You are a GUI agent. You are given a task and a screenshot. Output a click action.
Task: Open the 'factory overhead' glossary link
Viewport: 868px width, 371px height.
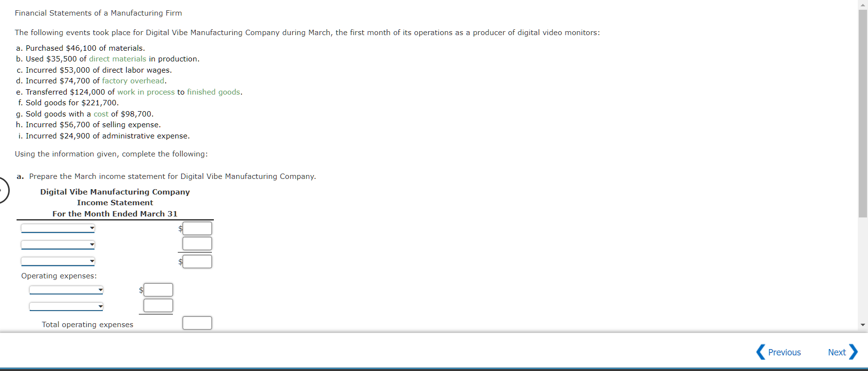(x=133, y=81)
